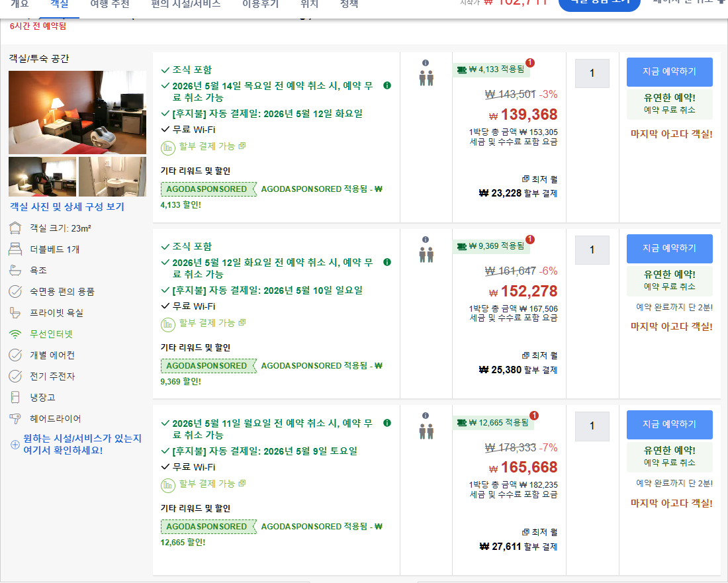This screenshot has height=583, width=728.
Task: Click installment icon in second offer
Action: [167, 324]
